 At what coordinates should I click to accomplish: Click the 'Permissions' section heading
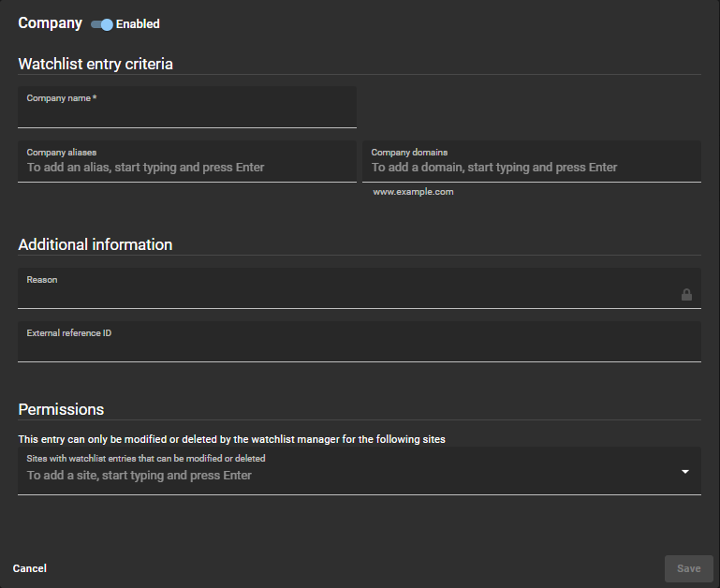pyautogui.click(x=61, y=409)
